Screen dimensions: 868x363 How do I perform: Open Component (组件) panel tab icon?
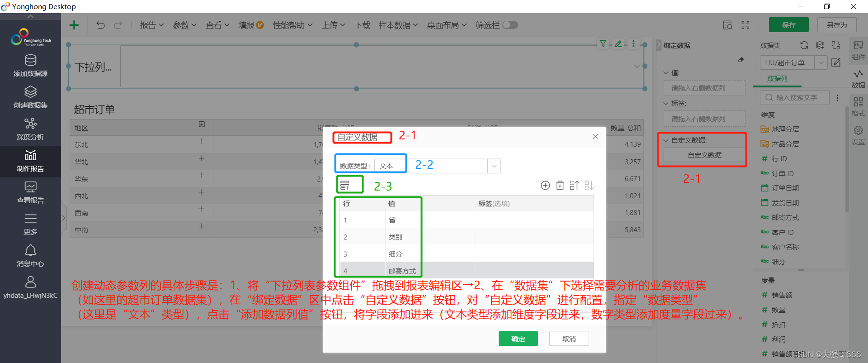pos(858,50)
